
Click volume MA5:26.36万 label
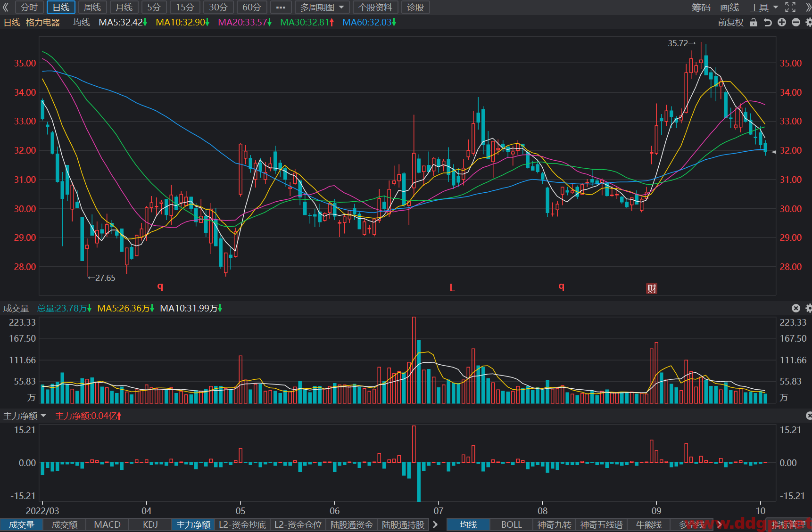click(x=126, y=308)
